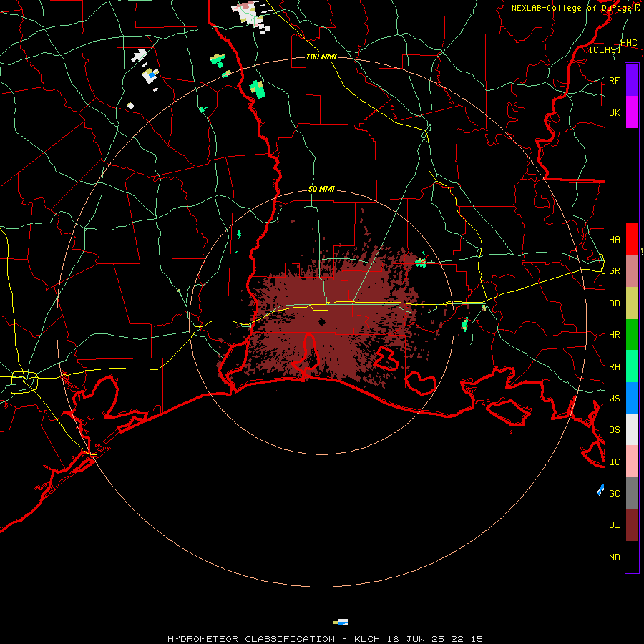Click the HA red legend swatch

point(632,239)
